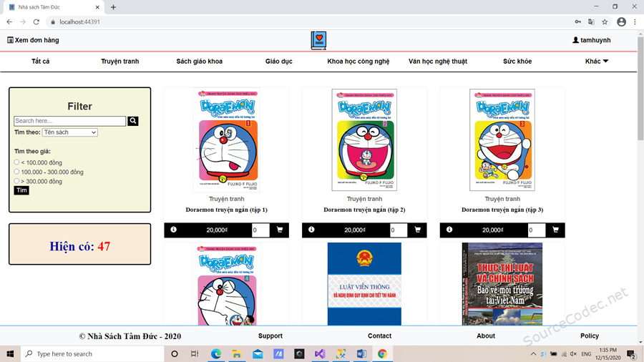Viewport: 644px width, 362px height.
Task: Open the Văn học nghệ thuật category
Action: pyautogui.click(x=438, y=61)
